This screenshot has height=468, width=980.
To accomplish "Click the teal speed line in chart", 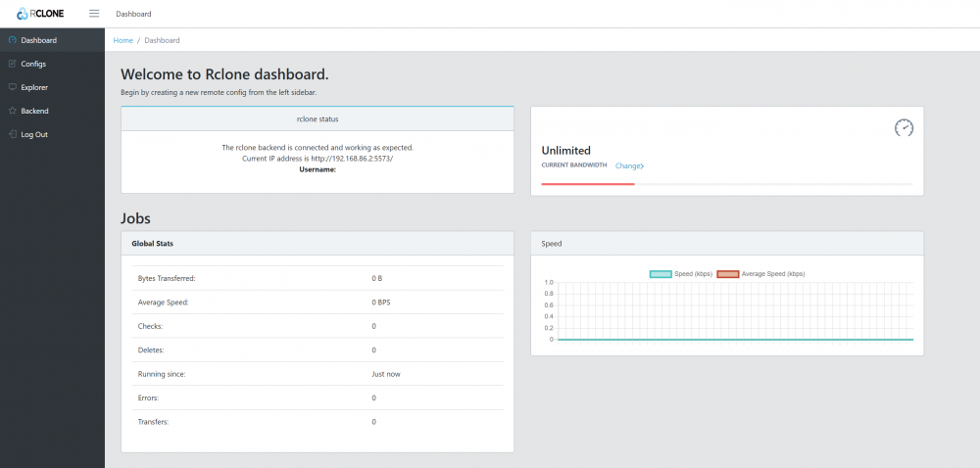I will coord(736,340).
